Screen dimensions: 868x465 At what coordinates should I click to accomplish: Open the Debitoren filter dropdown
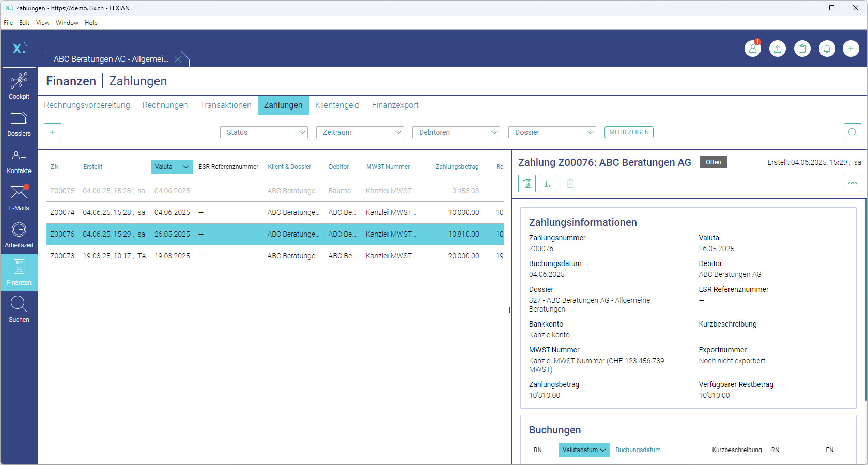coord(456,132)
